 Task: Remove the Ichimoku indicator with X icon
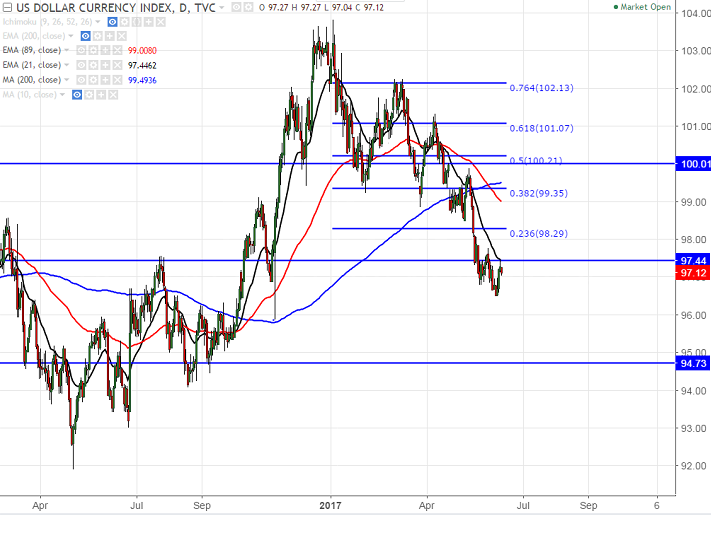point(160,22)
